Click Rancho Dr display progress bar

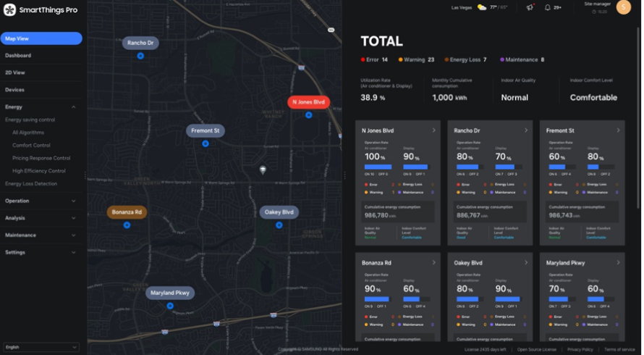click(509, 167)
